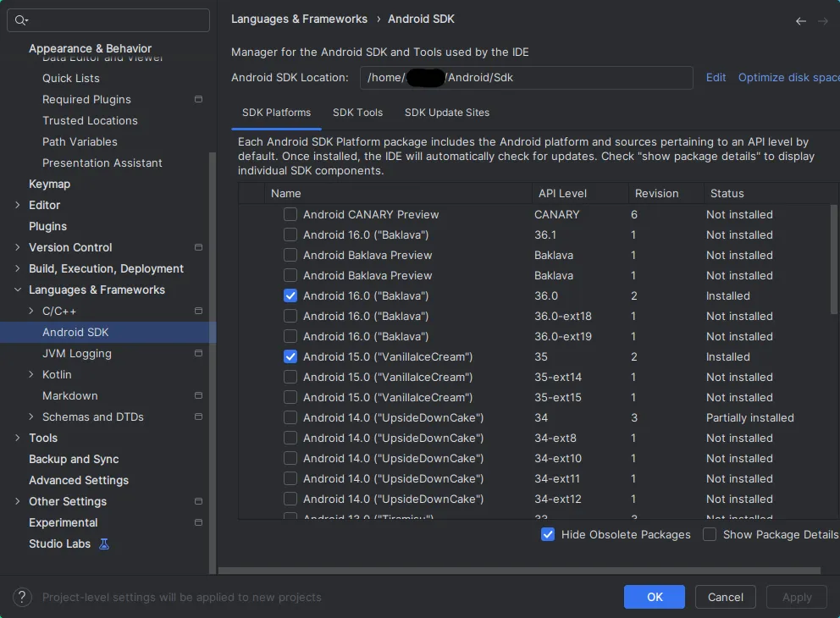Disable Hide Obsolete Packages
Viewport: 840px width, 618px height.
click(x=548, y=535)
